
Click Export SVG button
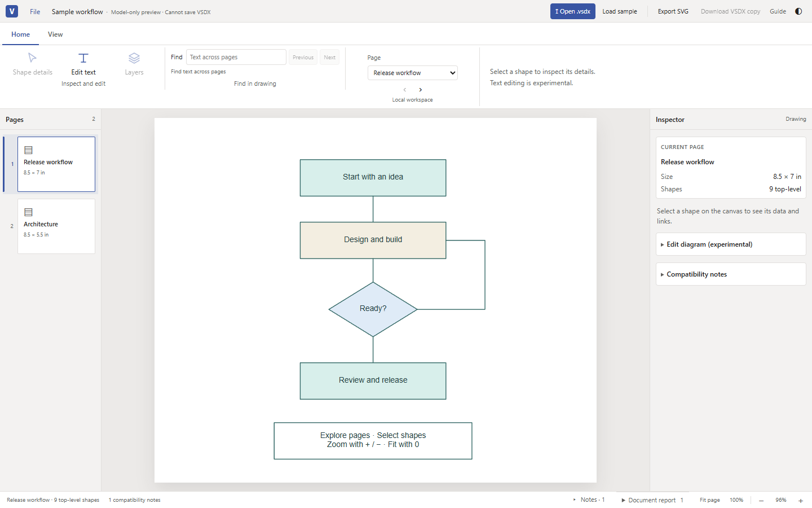click(x=673, y=11)
